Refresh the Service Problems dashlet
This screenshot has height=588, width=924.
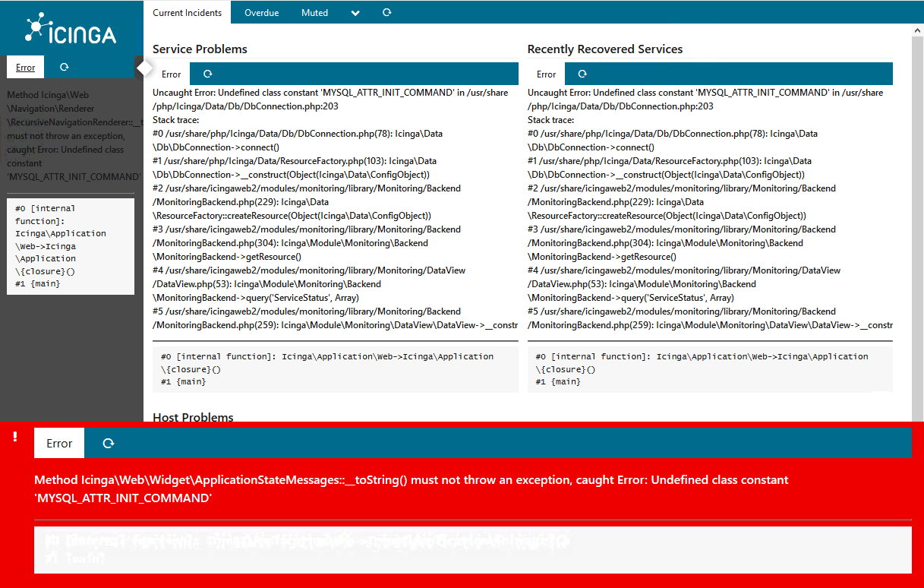207,74
